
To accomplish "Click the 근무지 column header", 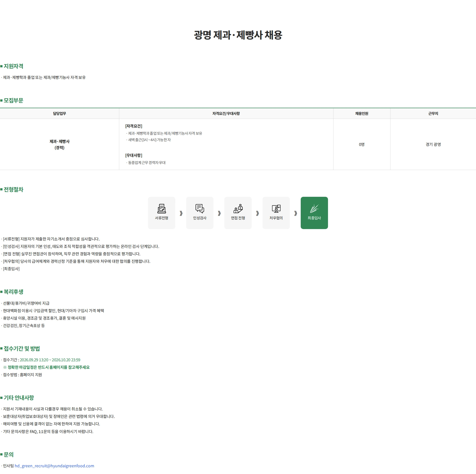I will pyautogui.click(x=433, y=113).
